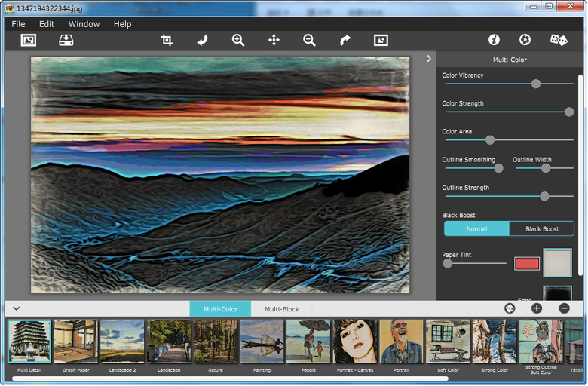The height and width of the screenshot is (386, 588).
Task: Click the save image icon
Action: (x=66, y=41)
